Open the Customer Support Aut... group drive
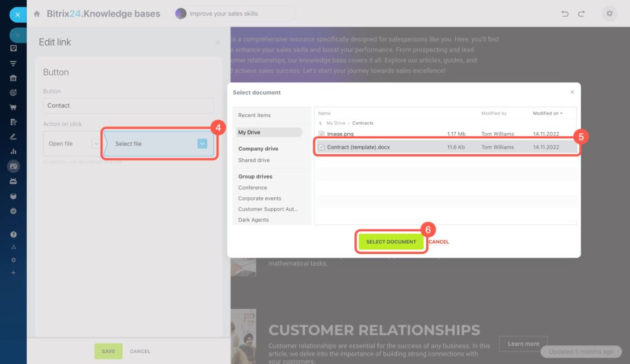 point(268,209)
